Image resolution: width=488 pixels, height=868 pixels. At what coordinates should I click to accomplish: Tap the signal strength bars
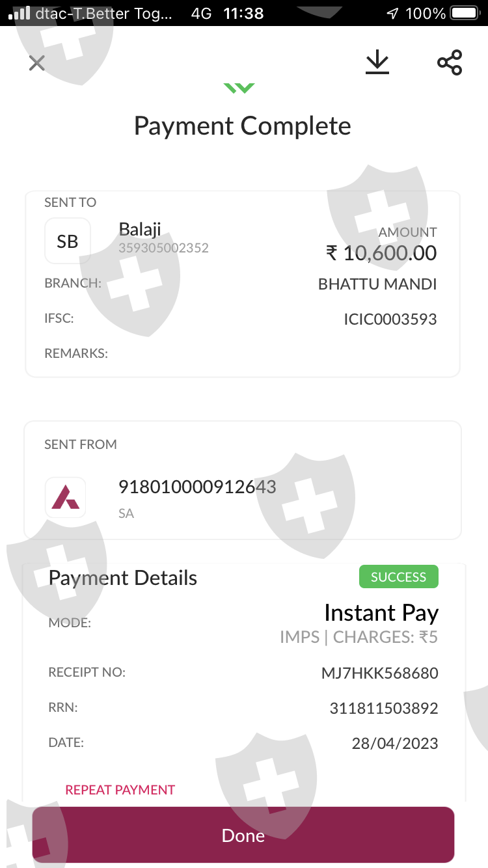click(20, 14)
